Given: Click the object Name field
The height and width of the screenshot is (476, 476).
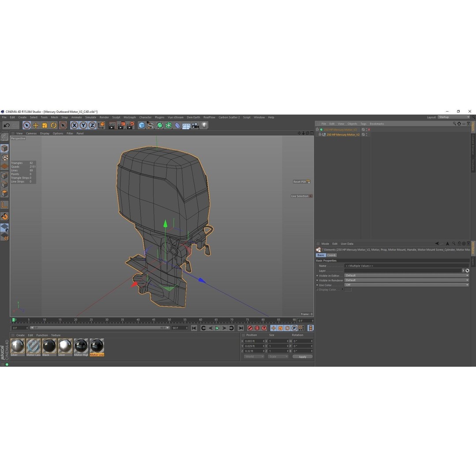Looking at the screenshot, I should tap(407, 266).
